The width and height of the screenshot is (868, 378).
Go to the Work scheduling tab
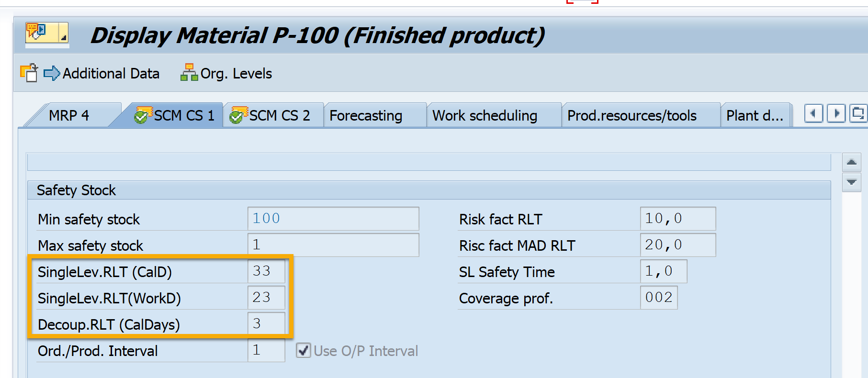(x=485, y=116)
